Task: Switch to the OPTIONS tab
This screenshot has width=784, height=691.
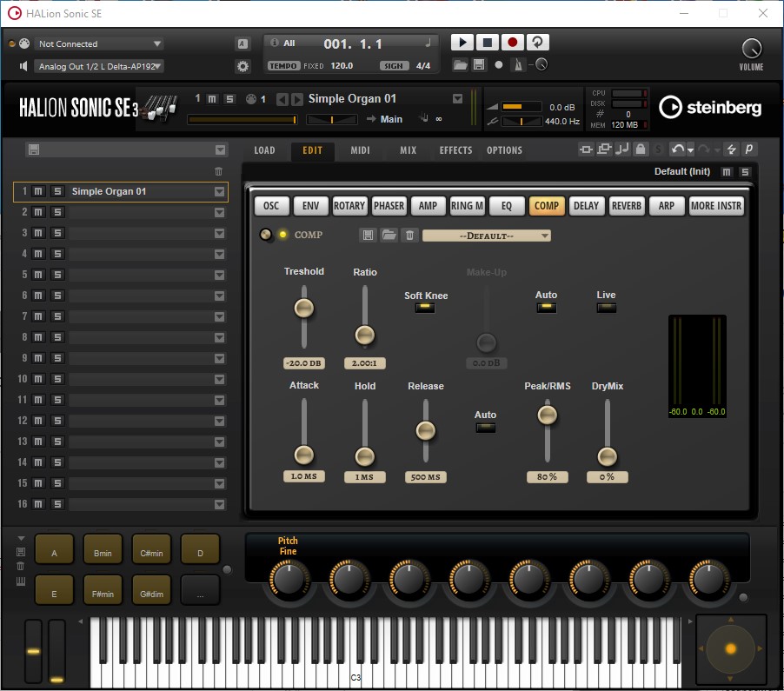Action: pos(504,150)
